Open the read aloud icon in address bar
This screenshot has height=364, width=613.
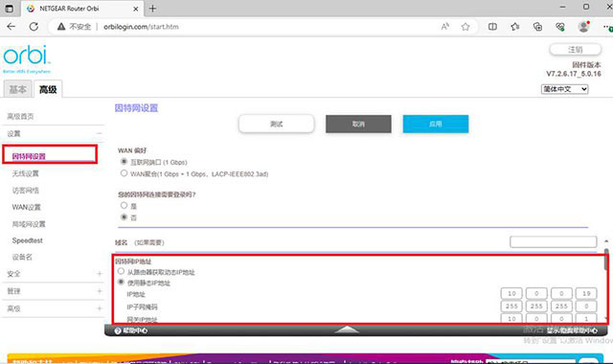(x=444, y=27)
